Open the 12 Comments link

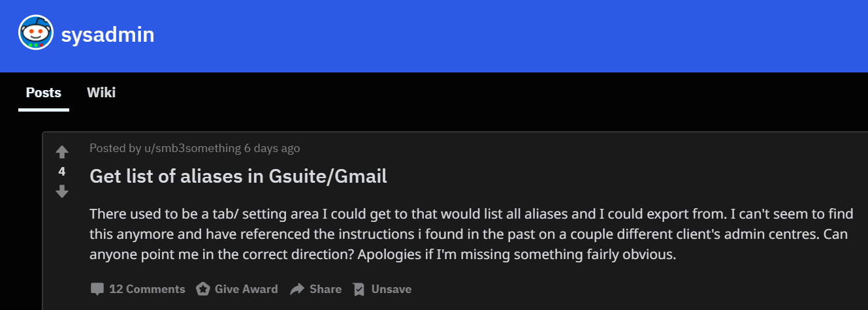click(147, 288)
